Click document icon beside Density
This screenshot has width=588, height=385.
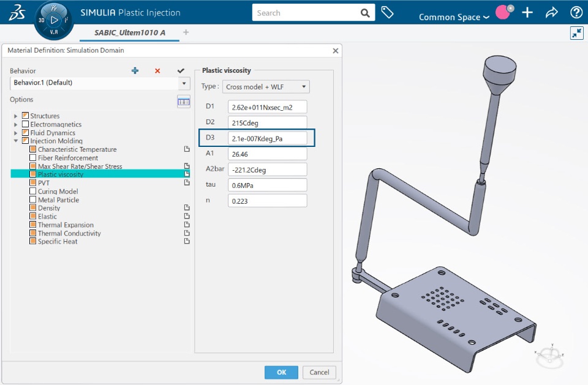tap(187, 207)
